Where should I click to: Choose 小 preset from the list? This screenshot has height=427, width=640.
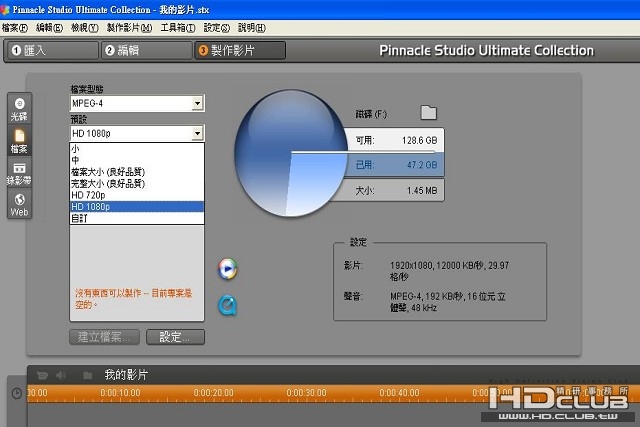pyautogui.click(x=137, y=149)
